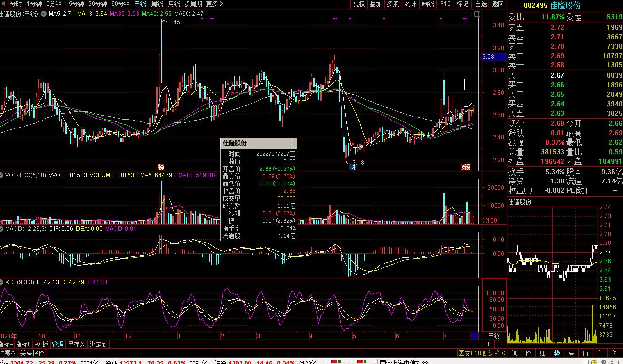This screenshot has width=623, height=364.
Task: Select the 1分钟 period
Action: (x=34, y=4)
